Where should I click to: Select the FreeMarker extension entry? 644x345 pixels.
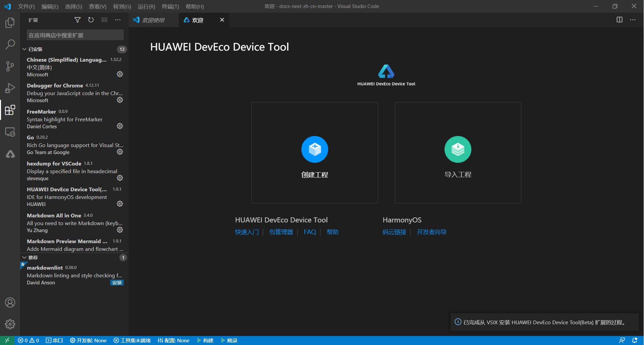coord(74,119)
